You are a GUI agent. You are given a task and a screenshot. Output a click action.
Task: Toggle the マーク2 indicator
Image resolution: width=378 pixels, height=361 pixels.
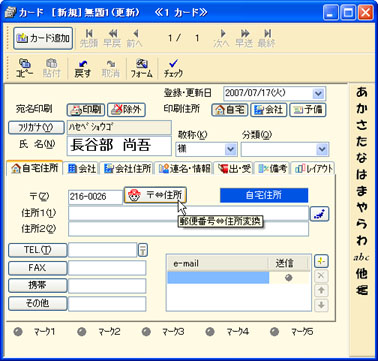[82, 332]
